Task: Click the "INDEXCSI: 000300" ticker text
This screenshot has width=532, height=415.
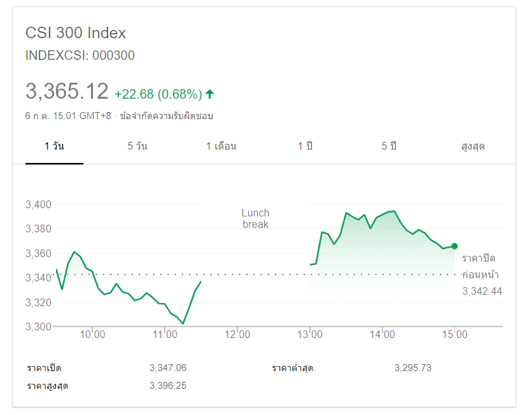Action: pyautogui.click(x=80, y=55)
